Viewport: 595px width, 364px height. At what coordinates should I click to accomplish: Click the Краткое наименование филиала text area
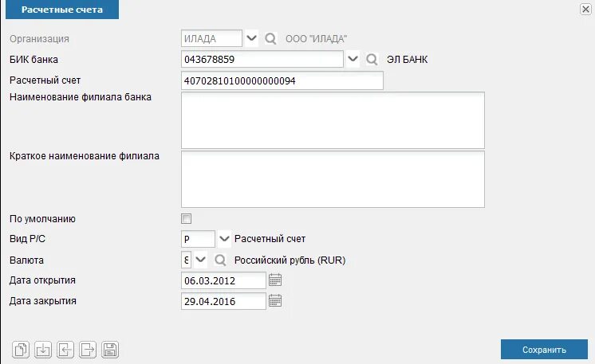click(333, 179)
